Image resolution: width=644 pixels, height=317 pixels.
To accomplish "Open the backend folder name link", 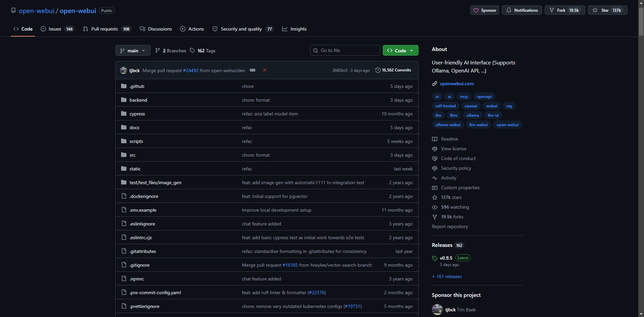I will click(x=138, y=100).
